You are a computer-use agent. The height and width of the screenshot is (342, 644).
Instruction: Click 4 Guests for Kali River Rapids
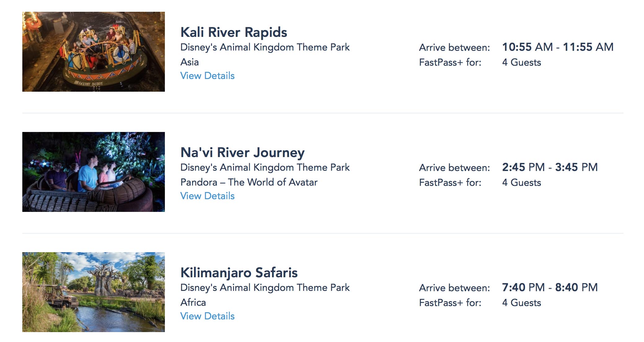(x=522, y=62)
